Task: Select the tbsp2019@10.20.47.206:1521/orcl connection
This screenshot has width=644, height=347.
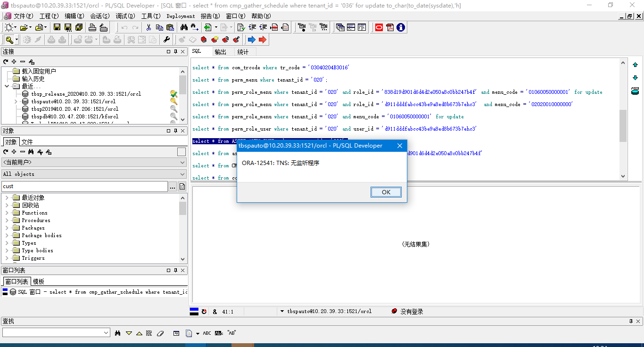Action: 74,109
